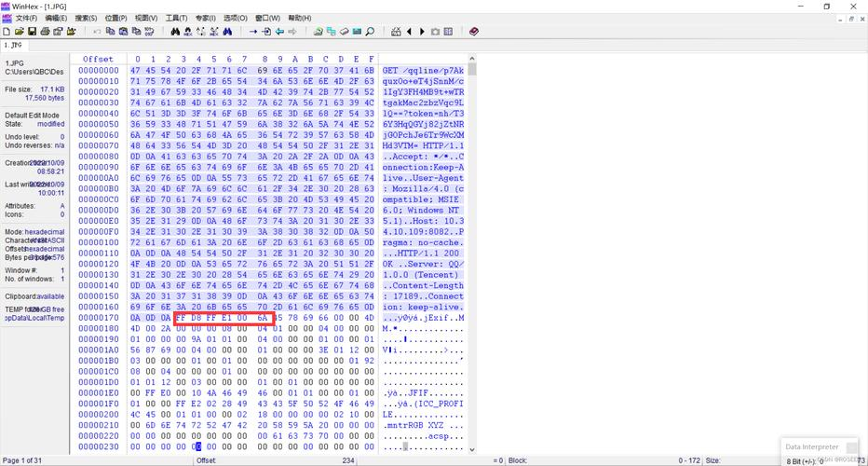Select offset row 00000170
This screenshot has height=466, width=868.
click(99, 318)
